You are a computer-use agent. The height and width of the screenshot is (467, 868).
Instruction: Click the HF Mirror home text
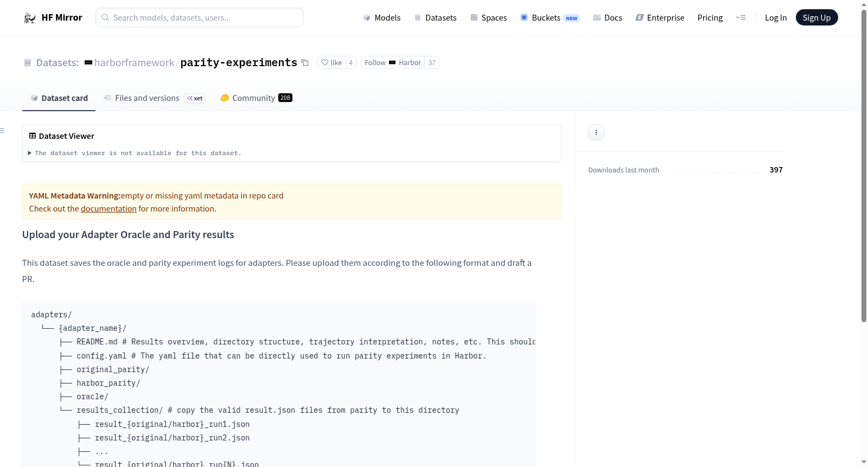[x=62, y=18]
